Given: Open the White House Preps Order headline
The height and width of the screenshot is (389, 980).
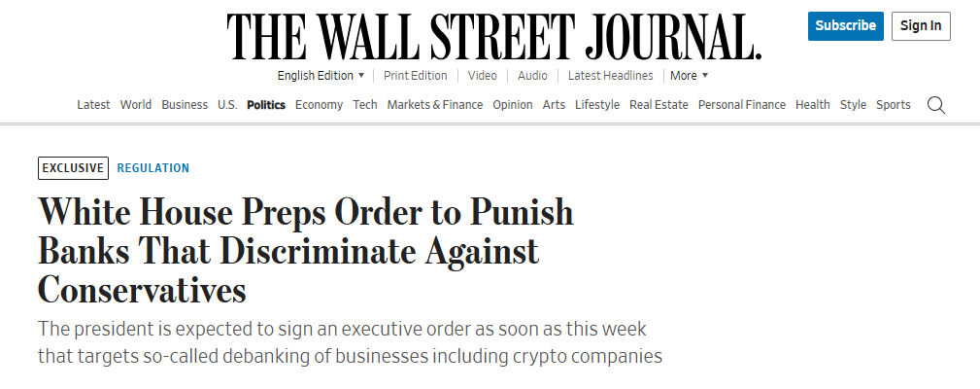Looking at the screenshot, I should 305,251.
